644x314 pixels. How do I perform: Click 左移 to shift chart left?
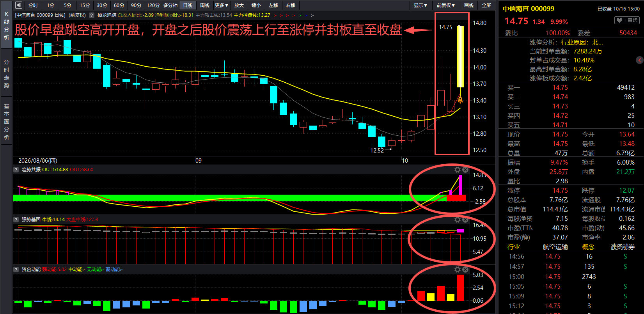click(x=273, y=5)
